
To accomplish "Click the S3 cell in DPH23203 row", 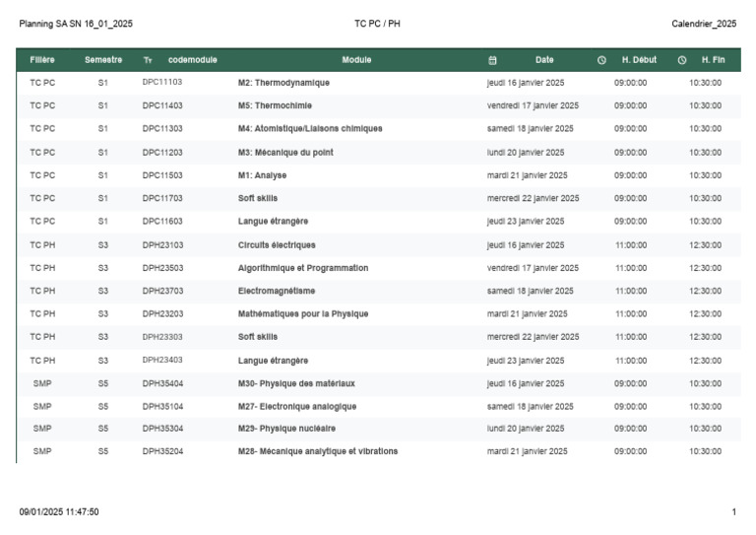I will pos(103,314).
